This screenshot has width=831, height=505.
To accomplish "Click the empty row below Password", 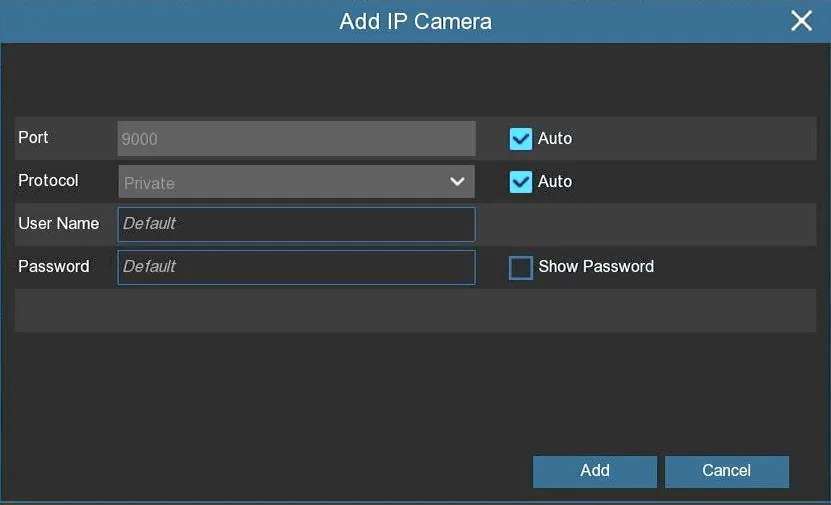I will point(415,311).
